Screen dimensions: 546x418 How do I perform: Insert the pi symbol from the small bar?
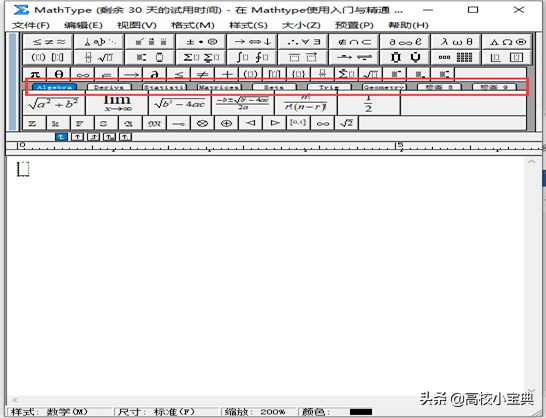click(x=35, y=74)
